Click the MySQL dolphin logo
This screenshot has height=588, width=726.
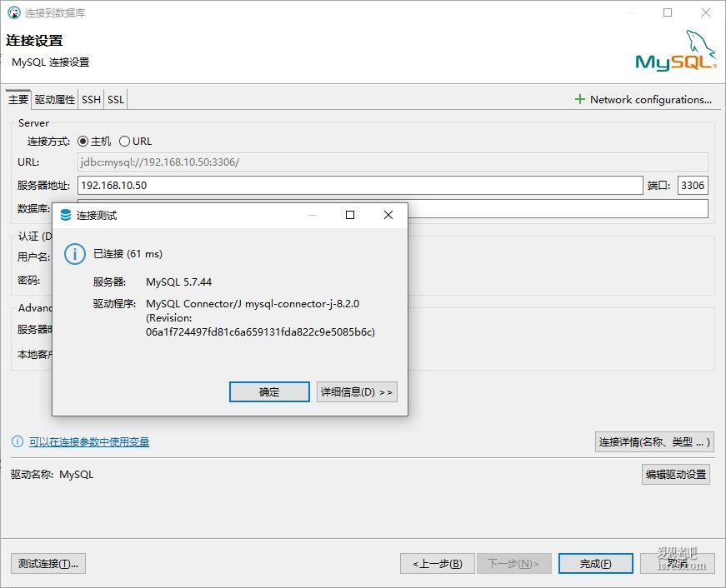(675, 51)
